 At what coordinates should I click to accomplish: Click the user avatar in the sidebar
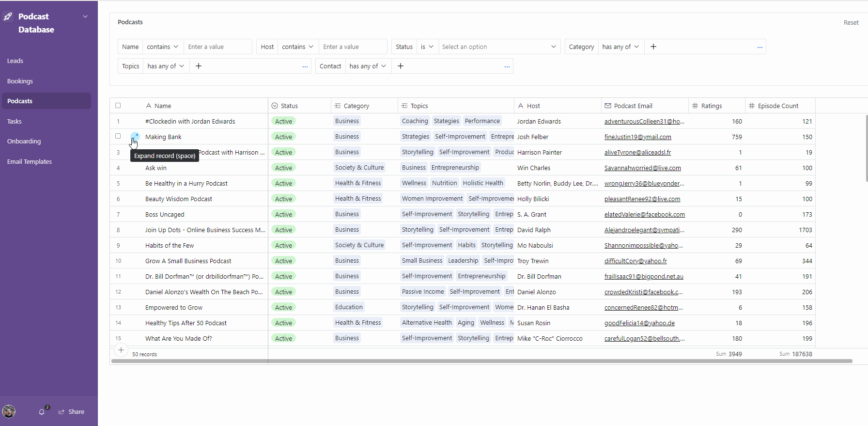(x=9, y=411)
